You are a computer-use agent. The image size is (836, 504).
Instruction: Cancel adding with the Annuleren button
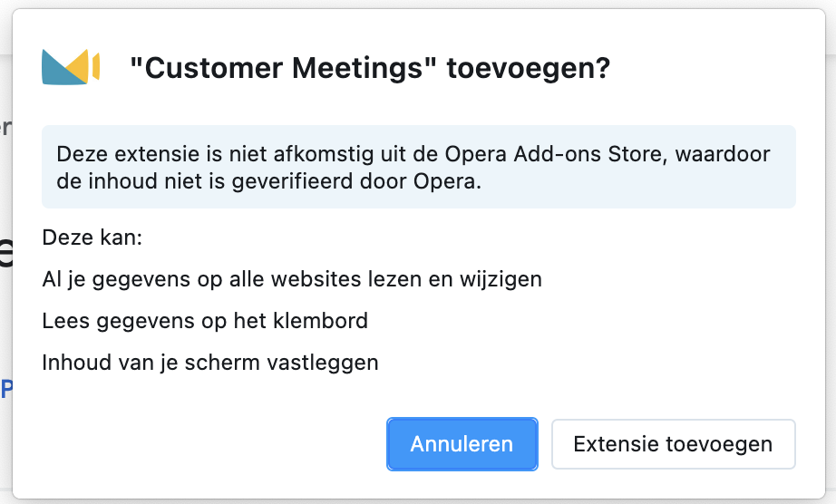[462, 444]
